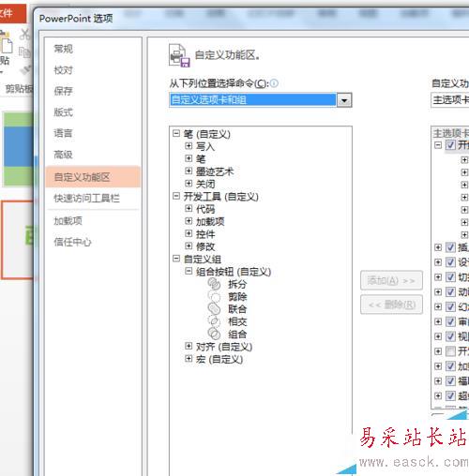Collapse the 笔 (自定义) tree node

click(176, 134)
